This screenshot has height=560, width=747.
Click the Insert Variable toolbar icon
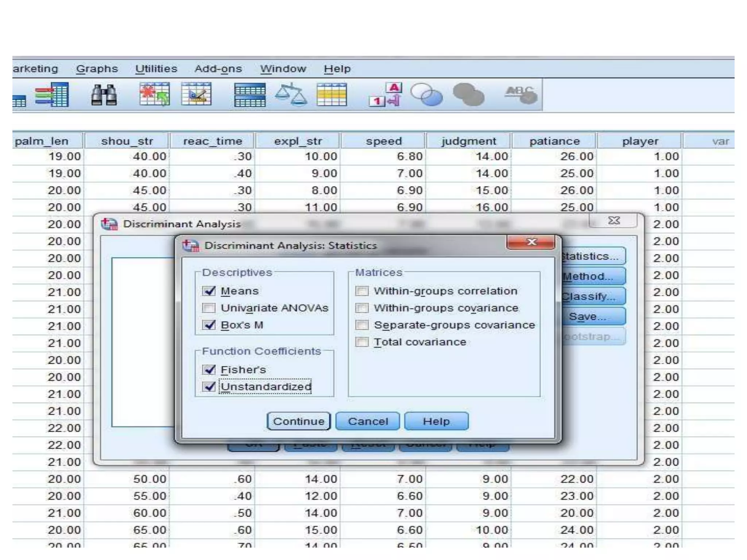[x=197, y=94]
